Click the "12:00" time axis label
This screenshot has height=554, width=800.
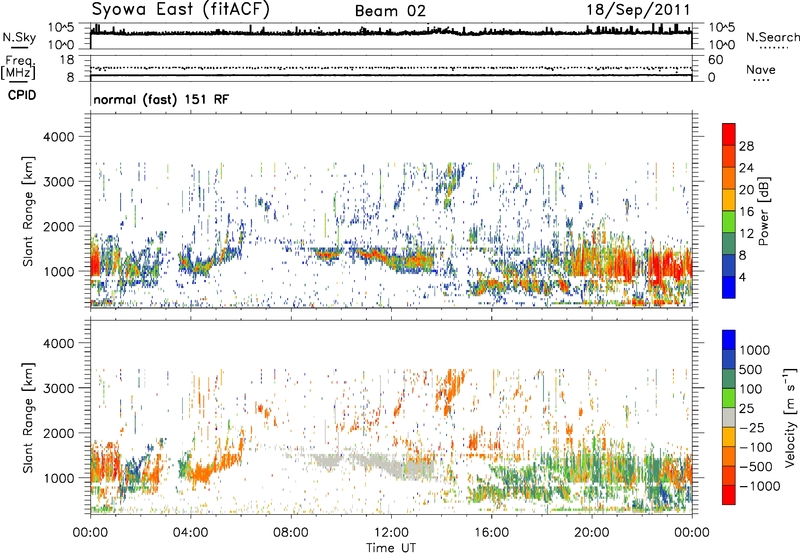pyautogui.click(x=391, y=533)
